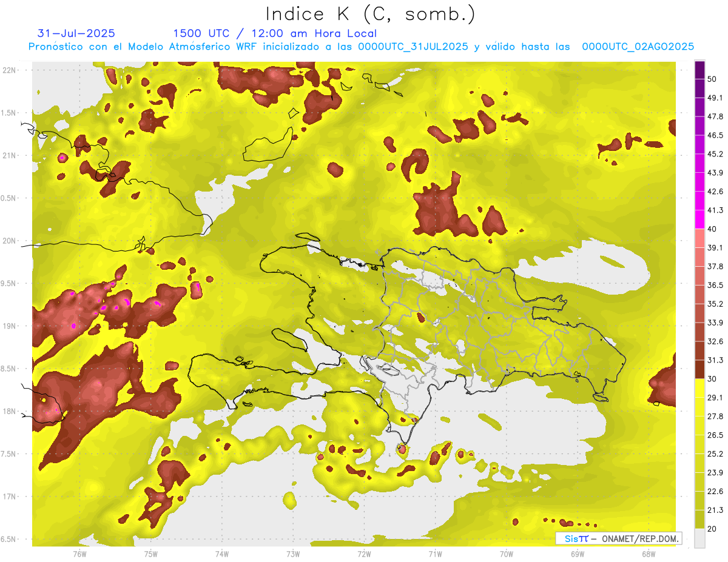
Task: Select the 17N latitude axis label
Action: (x=10, y=497)
